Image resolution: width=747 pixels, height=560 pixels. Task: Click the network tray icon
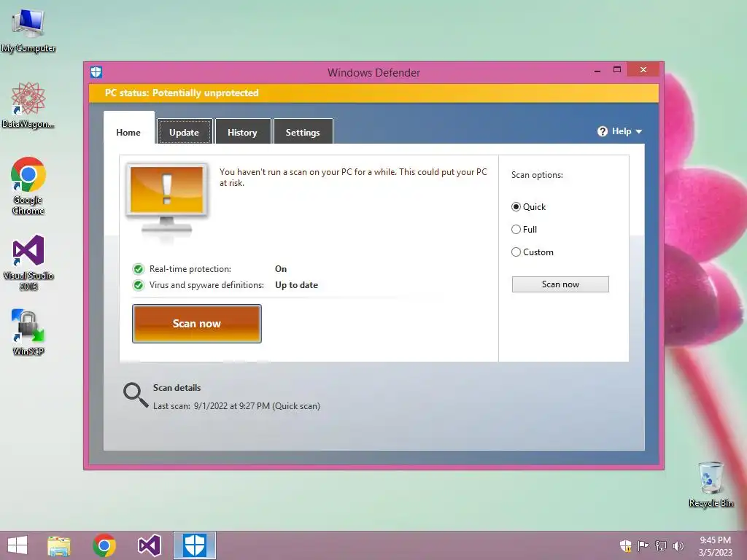(x=661, y=545)
